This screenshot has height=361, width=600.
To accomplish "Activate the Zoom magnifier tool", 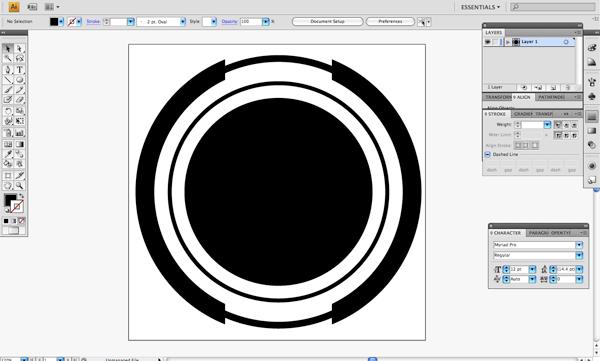I will click(x=20, y=186).
